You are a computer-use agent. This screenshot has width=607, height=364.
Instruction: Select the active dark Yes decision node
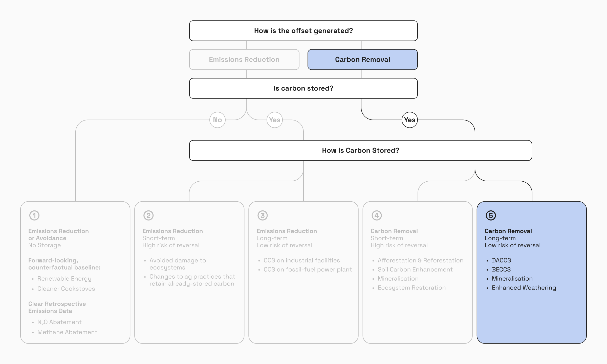click(x=410, y=120)
